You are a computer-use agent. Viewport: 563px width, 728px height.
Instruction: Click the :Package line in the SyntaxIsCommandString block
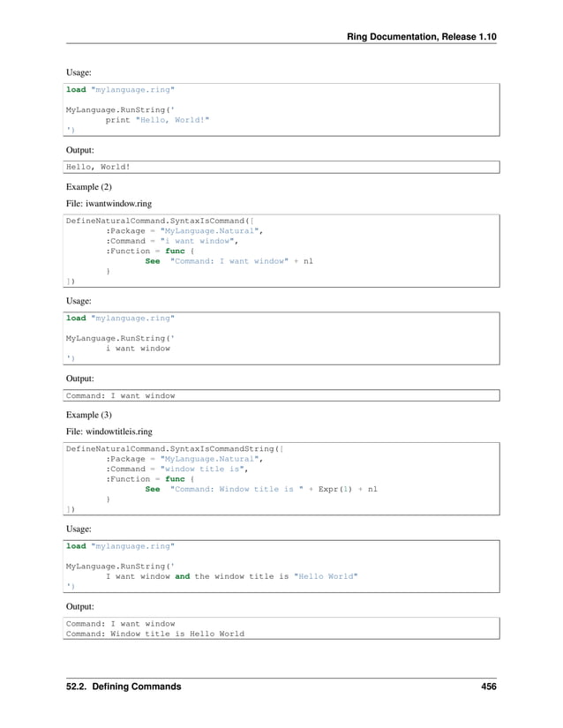184,459
